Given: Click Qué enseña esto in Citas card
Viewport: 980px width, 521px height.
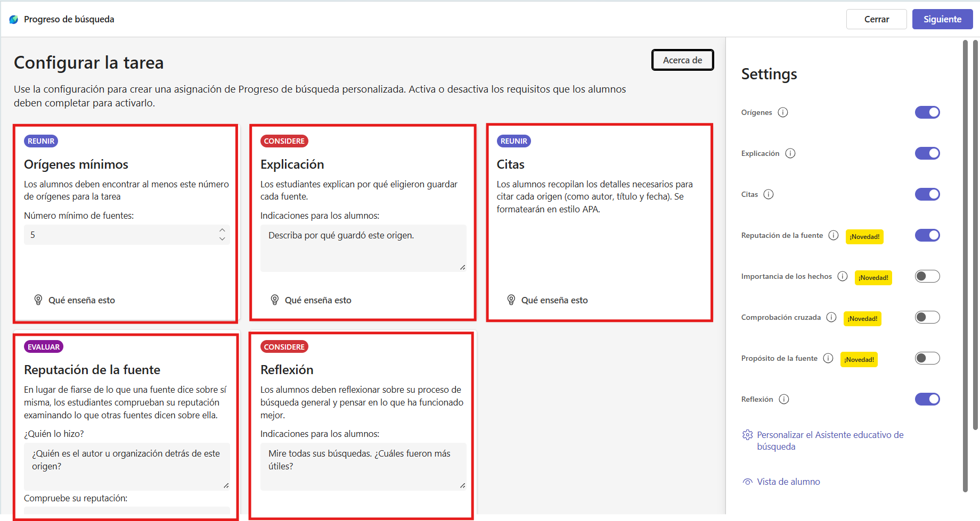Looking at the screenshot, I should click(554, 300).
